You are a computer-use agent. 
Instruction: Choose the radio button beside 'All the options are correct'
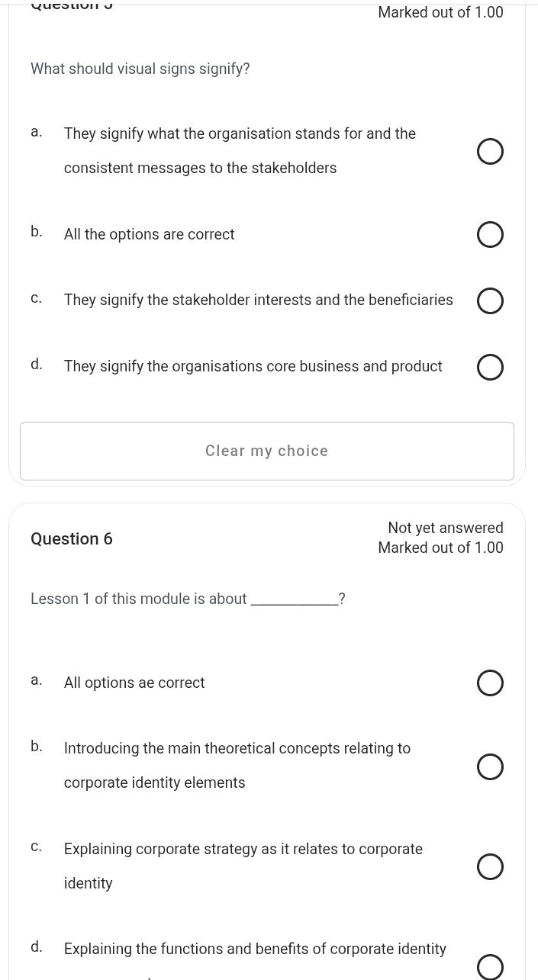pos(490,235)
